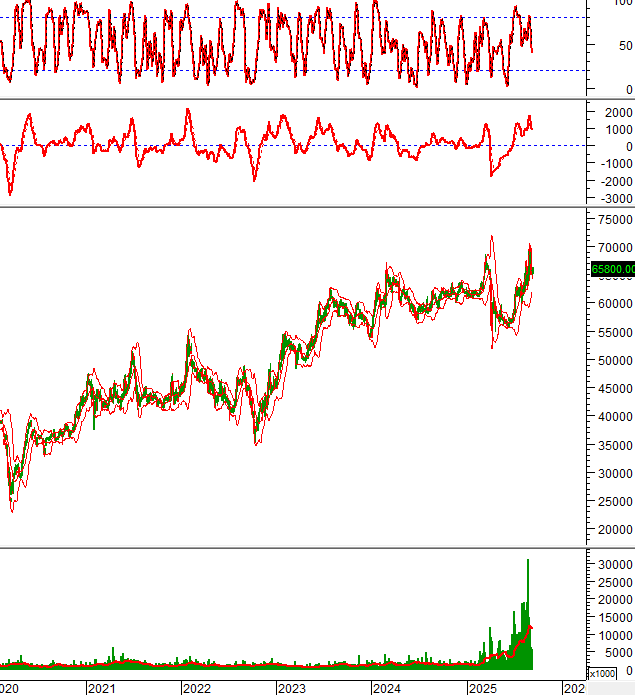Click the 25000 value on volume axis
This screenshot has width=635, height=695.
(x=615, y=582)
